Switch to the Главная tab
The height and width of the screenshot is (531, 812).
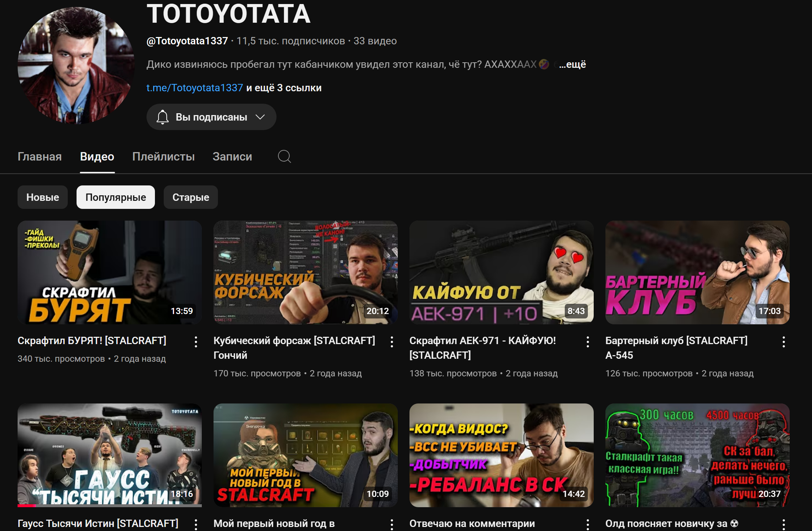click(40, 156)
